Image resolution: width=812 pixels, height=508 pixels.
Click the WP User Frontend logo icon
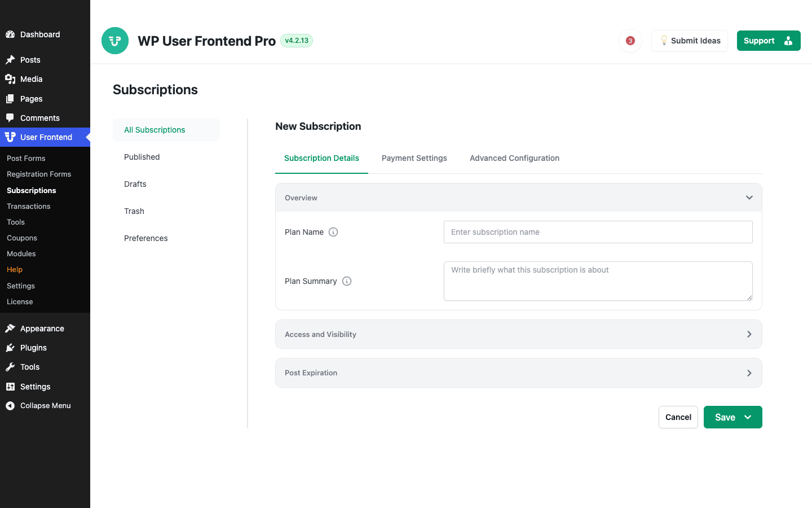115,41
